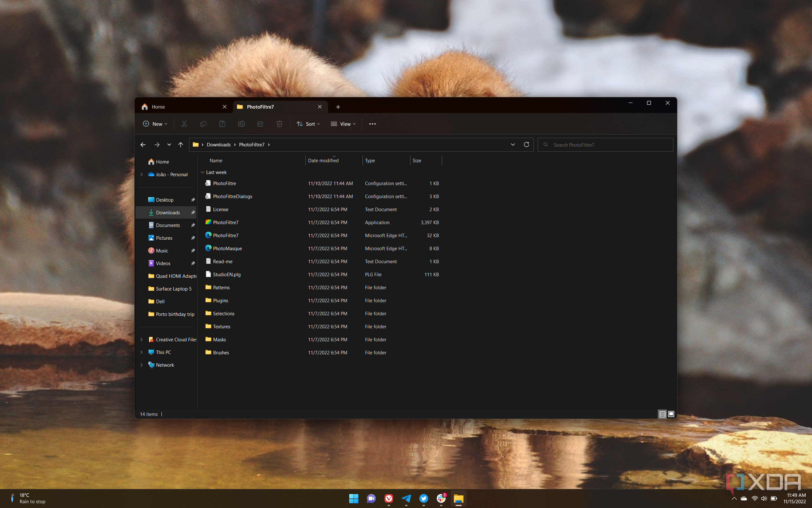The width and height of the screenshot is (812, 508).
Task: Select Downloads in navigation pane
Action: click(166, 213)
